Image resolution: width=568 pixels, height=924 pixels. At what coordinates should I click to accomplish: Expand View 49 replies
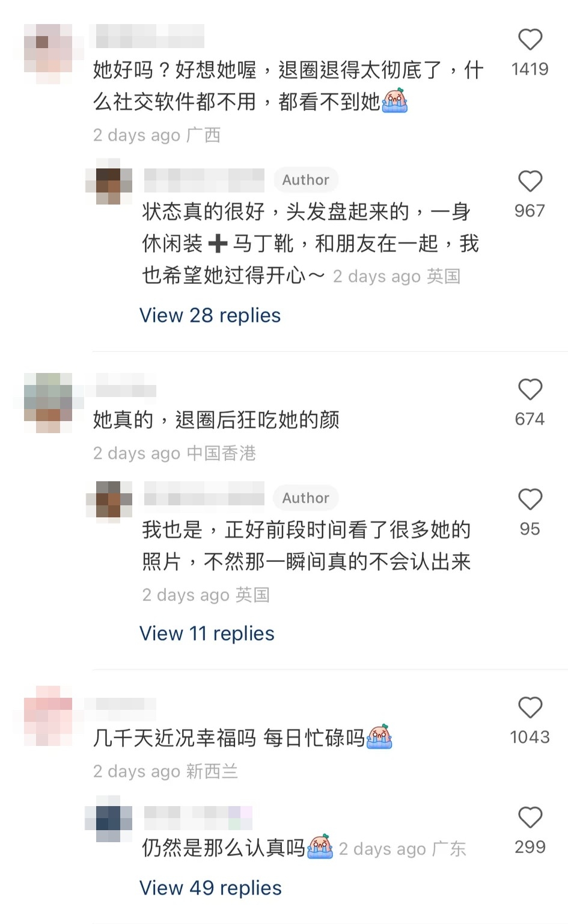tap(210, 888)
